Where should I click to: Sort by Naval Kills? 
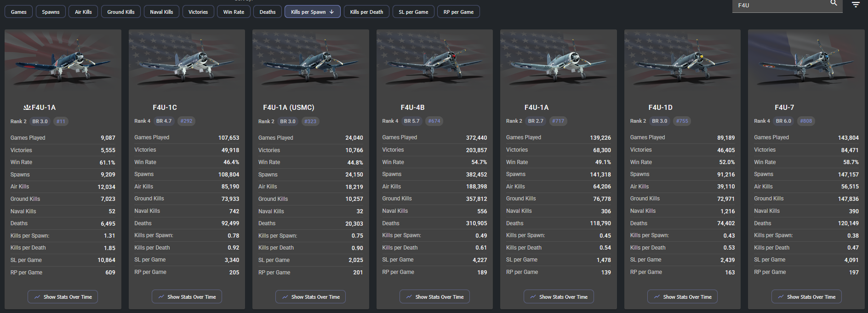(161, 12)
